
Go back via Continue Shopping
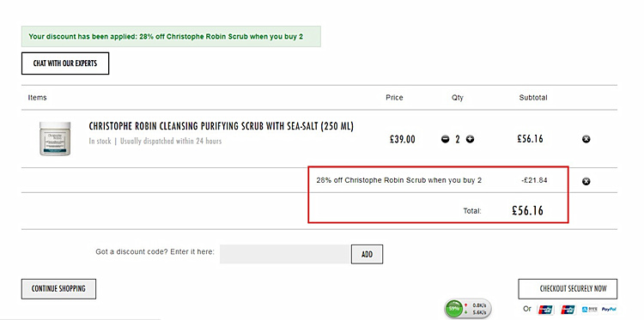[58, 289]
